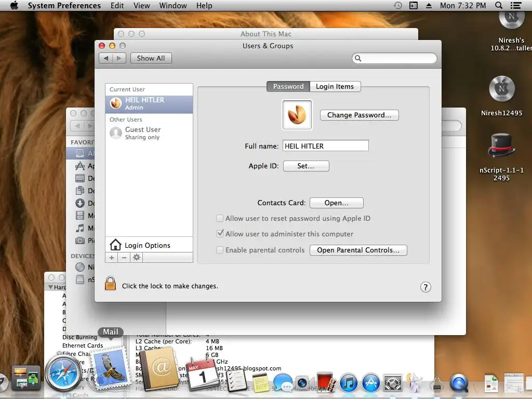Viewport: 532px width, 399px height.
Task: Select Login Options below the user list
Action: click(149, 245)
